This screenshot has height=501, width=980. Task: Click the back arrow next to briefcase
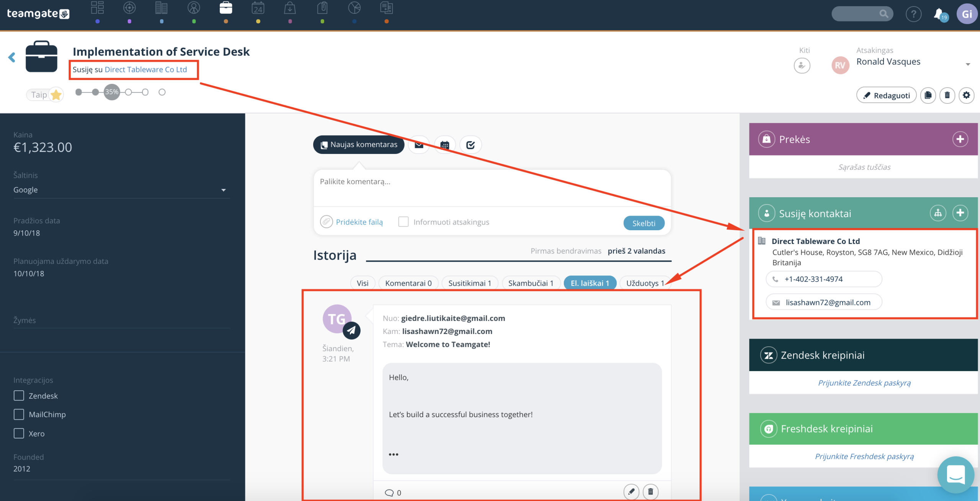(12, 57)
